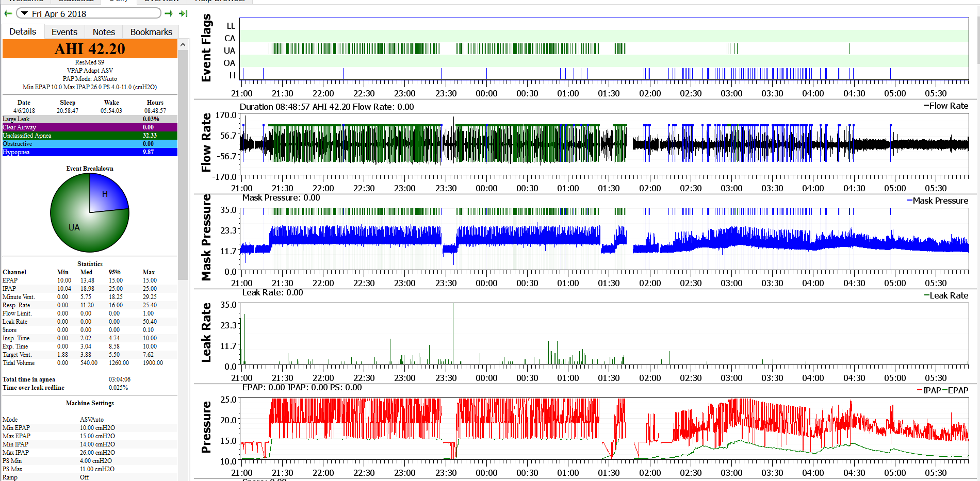Select the Hypopnea blue row
The height and width of the screenshot is (481, 980).
pyautogui.click(x=90, y=152)
